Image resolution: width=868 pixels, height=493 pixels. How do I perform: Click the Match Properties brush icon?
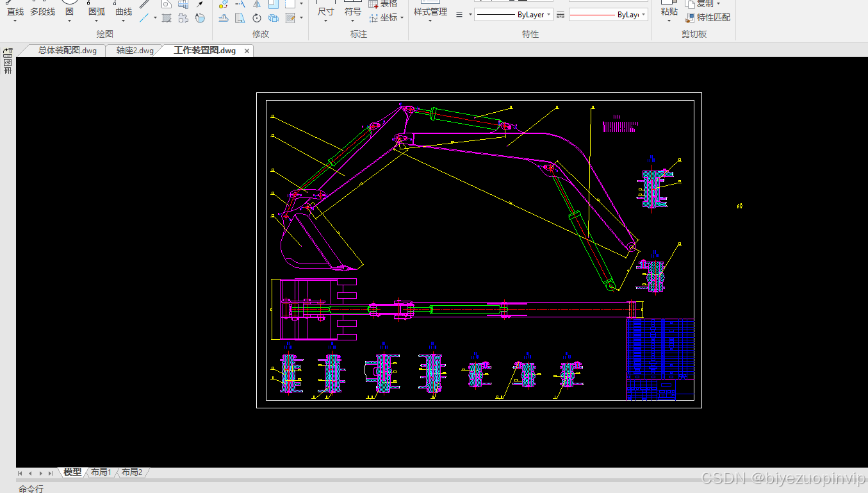[690, 18]
